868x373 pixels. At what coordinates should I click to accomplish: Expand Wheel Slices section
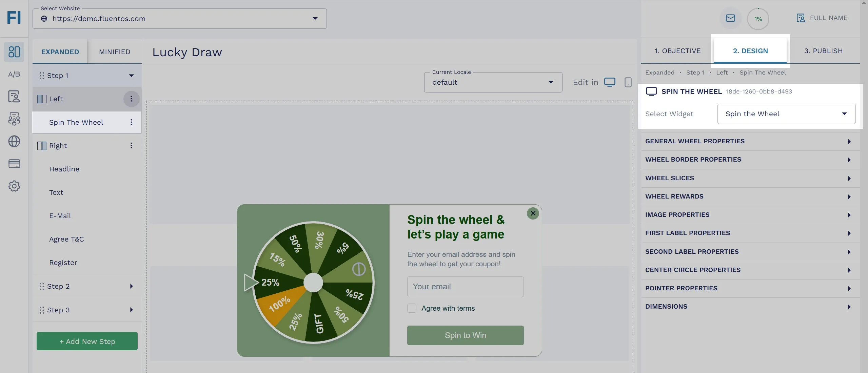[x=750, y=178]
